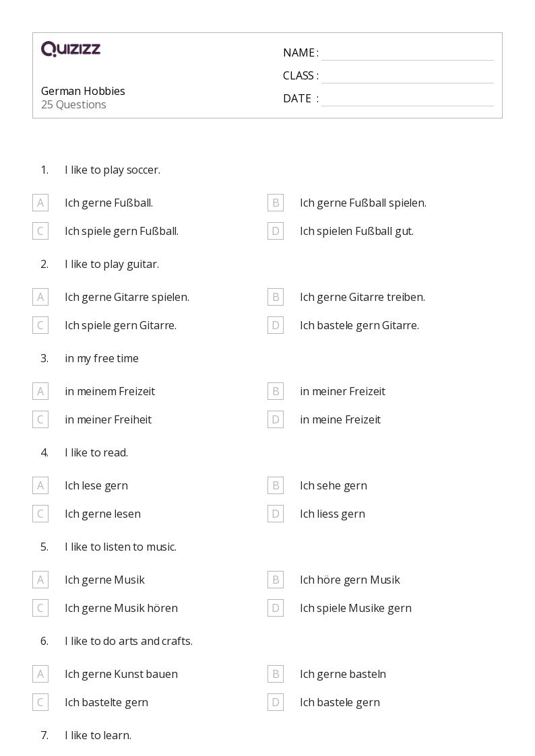535x756 pixels.
Task: Mark box D 'Ich liess gern'
Action: coord(276,514)
